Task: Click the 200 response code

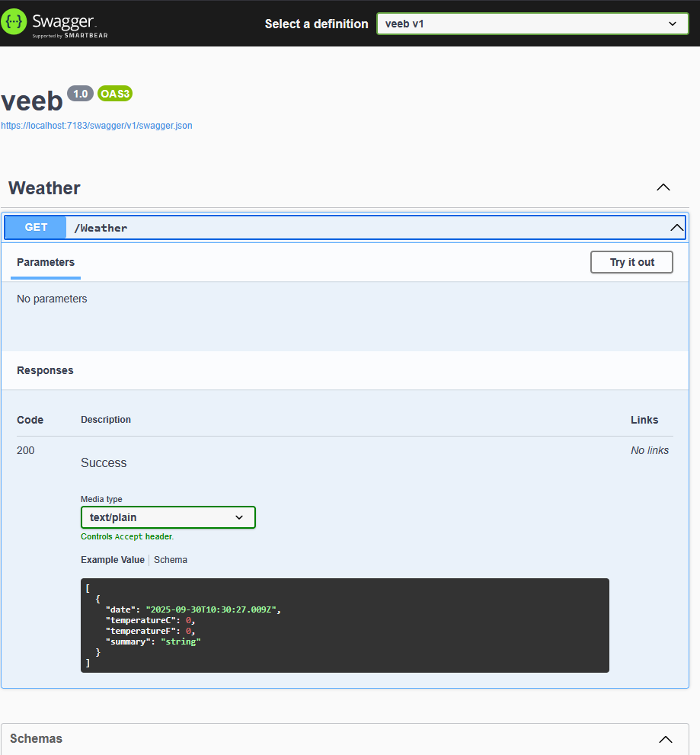Action: 26,450
